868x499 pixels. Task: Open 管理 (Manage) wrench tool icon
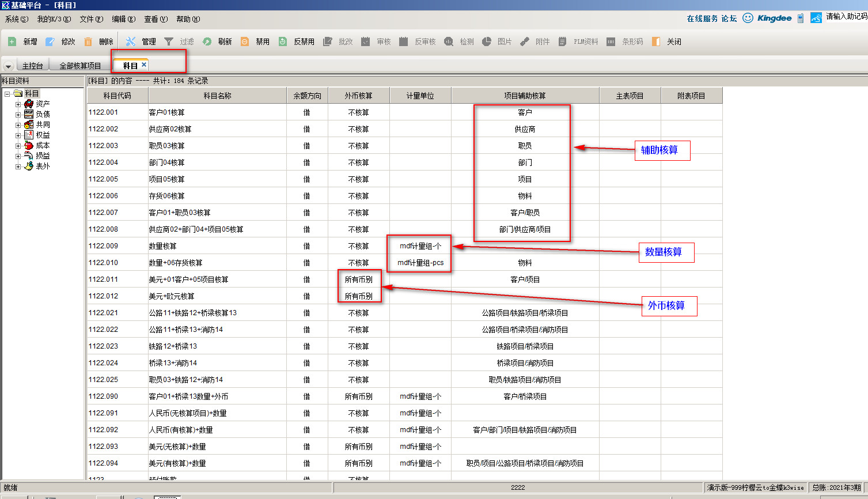(131, 41)
